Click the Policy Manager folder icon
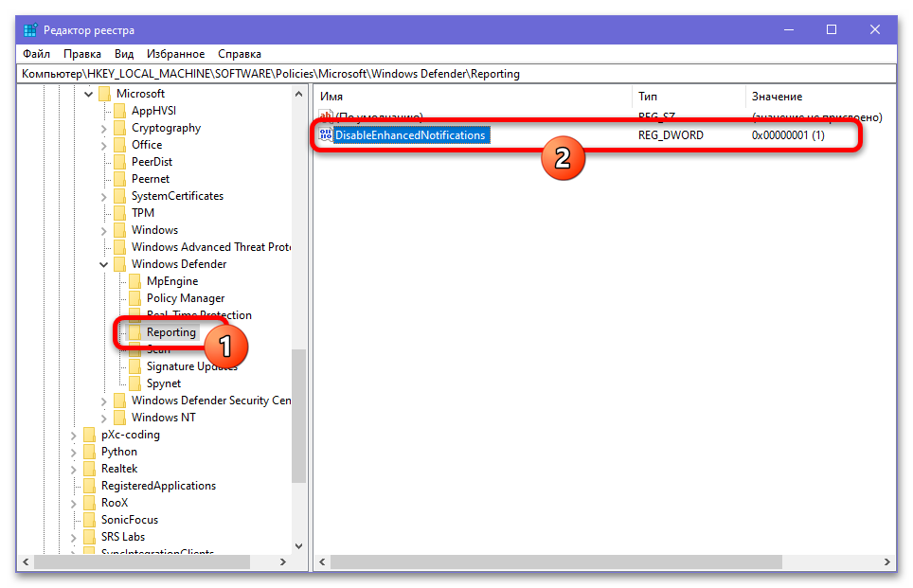Viewport: 913px width, 588px height. click(x=135, y=298)
